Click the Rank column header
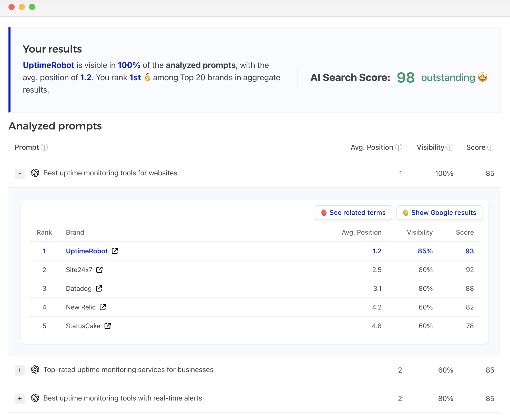The height and width of the screenshot is (420, 510). 44,232
